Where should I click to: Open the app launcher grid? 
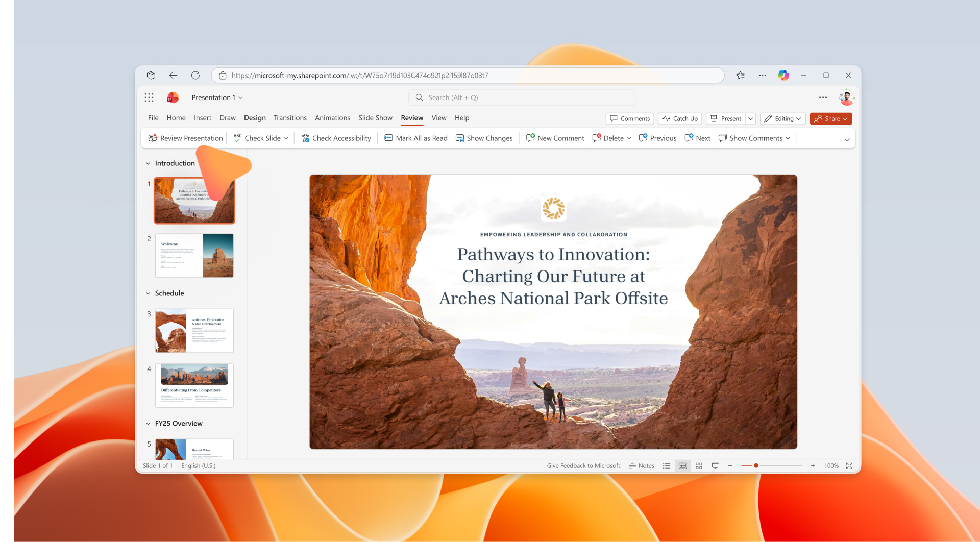pos(149,97)
